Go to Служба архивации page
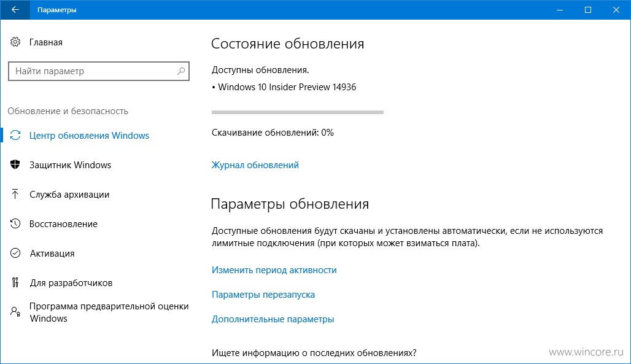The width and height of the screenshot is (631, 364). [x=69, y=195]
